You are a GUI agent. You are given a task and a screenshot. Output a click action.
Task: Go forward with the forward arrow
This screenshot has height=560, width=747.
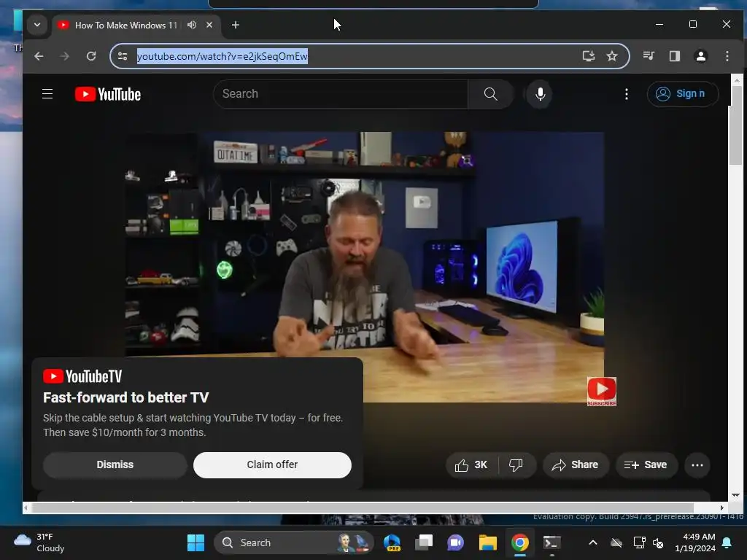(x=65, y=56)
